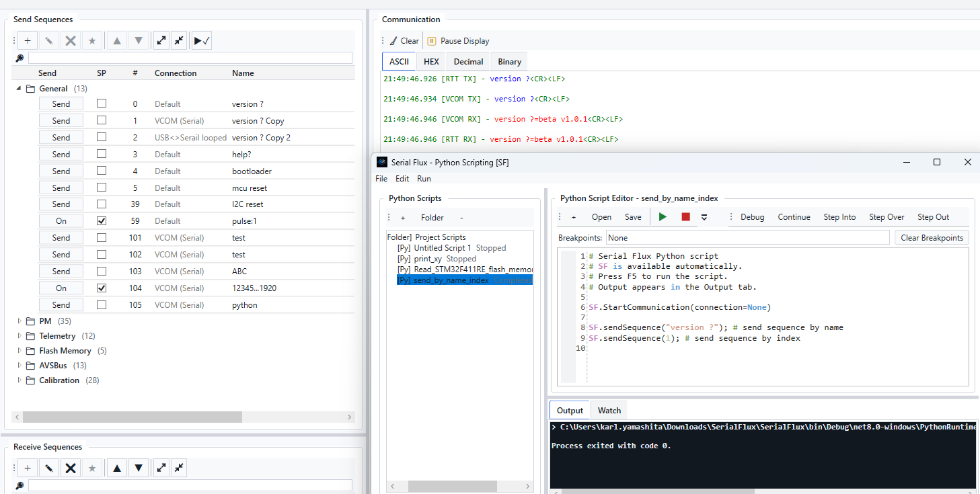The height and width of the screenshot is (494, 980).
Task: Switch Communication view to HEX tab
Action: pos(431,61)
